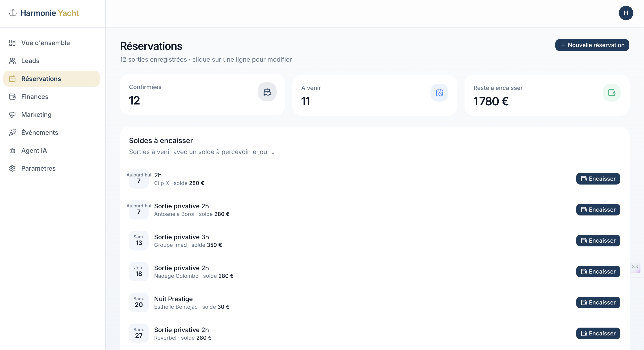Encaisser the Groupe Imad balance
The height and width of the screenshot is (350, 644).
point(598,241)
